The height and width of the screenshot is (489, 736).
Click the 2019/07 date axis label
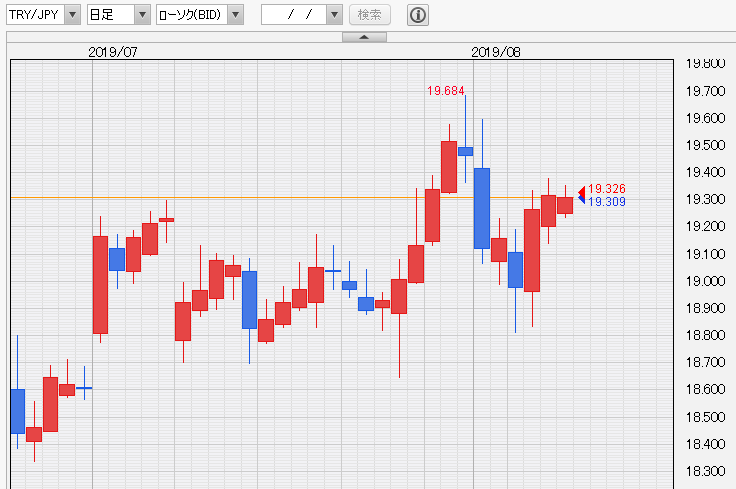(x=113, y=52)
